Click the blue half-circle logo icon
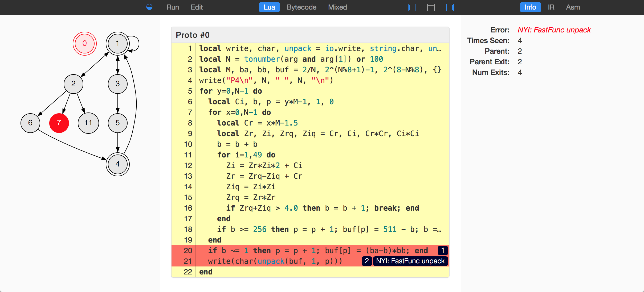This screenshot has height=292, width=644. click(149, 7)
